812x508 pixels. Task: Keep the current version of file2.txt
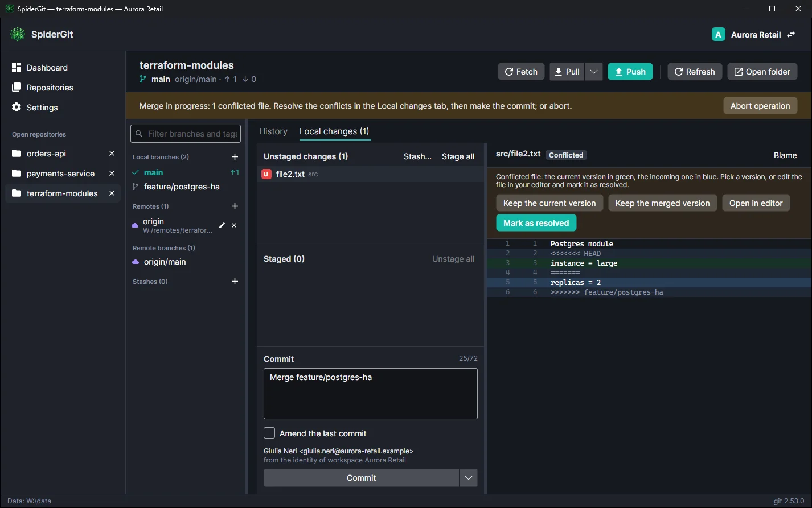[x=549, y=203]
